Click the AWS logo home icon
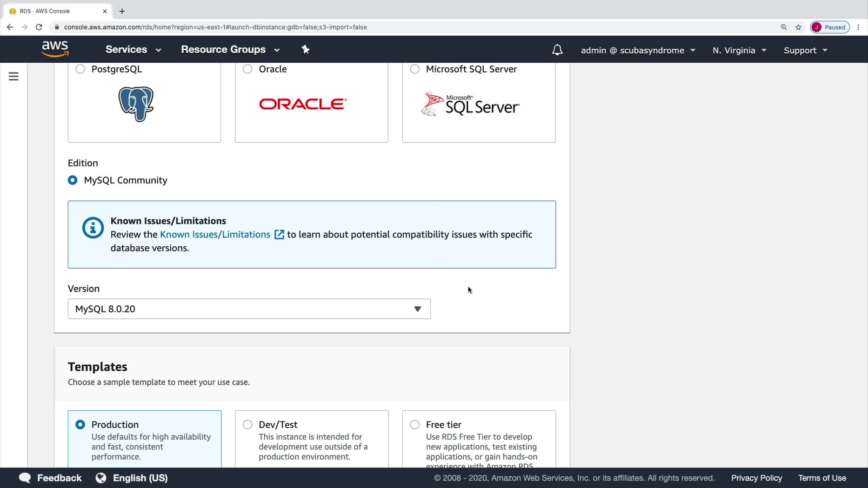 point(55,49)
